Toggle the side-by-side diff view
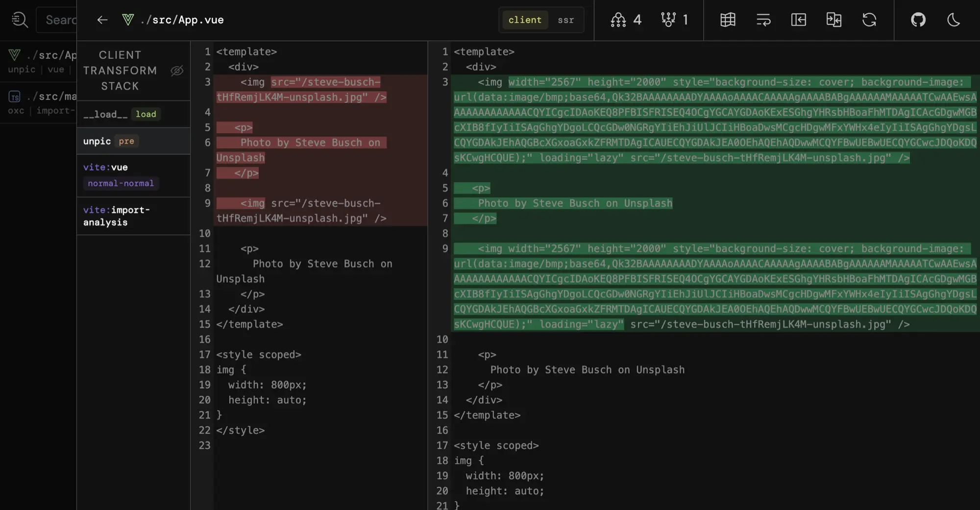Screen dimensions: 980x510 pyautogui.click(x=833, y=20)
